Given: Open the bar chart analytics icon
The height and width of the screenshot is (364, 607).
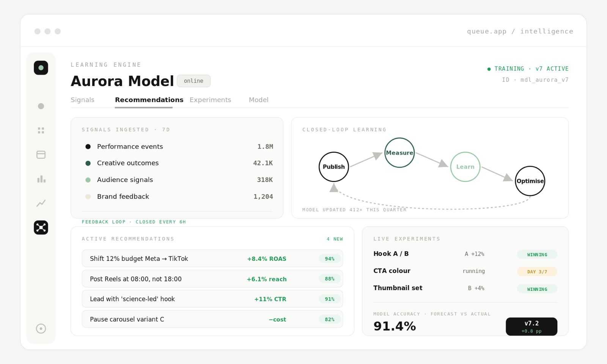Looking at the screenshot, I should 41,179.
